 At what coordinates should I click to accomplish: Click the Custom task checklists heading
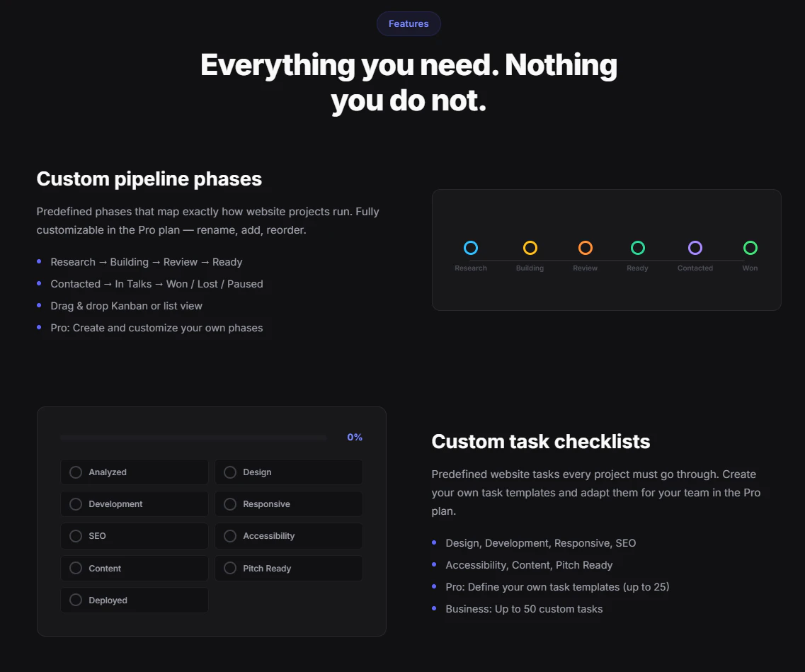540,441
